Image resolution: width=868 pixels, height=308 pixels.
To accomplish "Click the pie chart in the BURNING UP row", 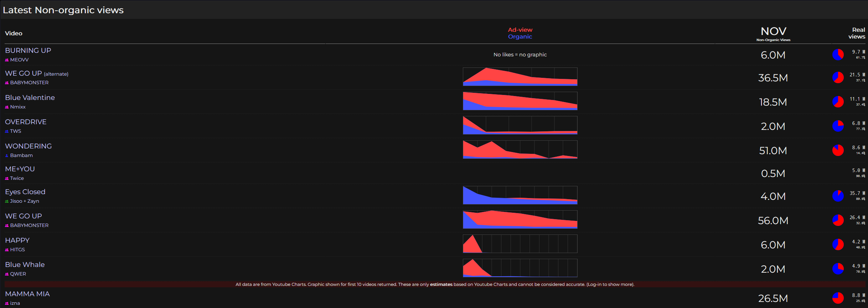I will coord(838,55).
